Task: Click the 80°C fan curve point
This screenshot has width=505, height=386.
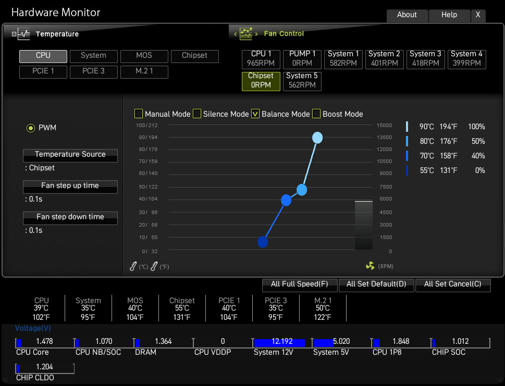Action: click(302, 190)
